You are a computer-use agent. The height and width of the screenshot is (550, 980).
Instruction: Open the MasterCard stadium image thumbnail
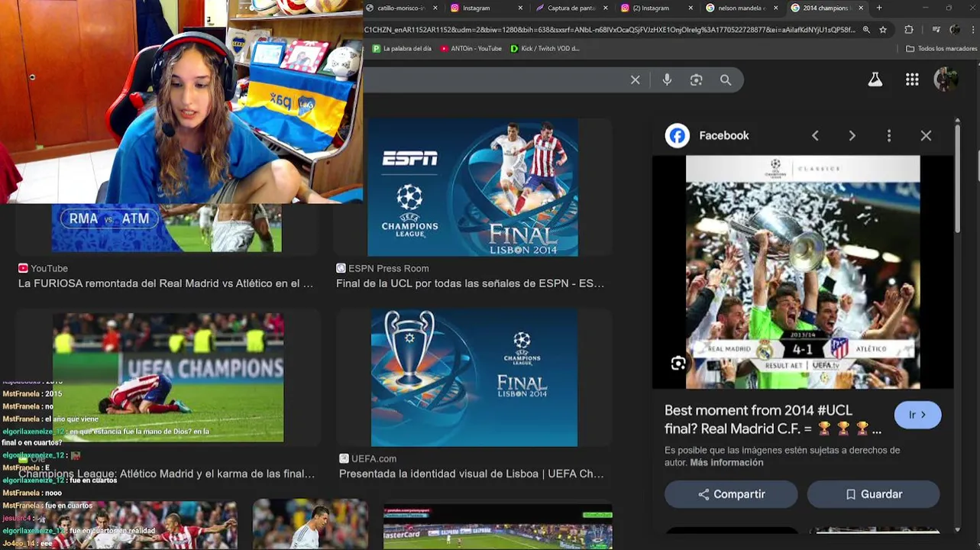click(x=497, y=526)
